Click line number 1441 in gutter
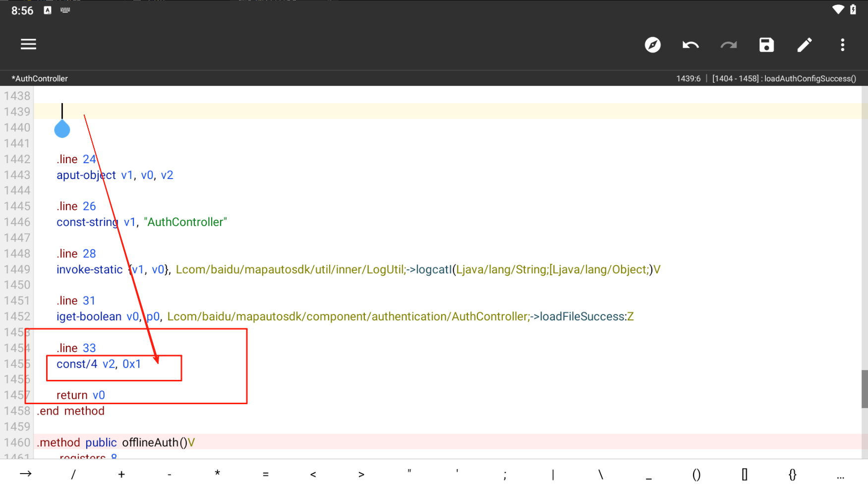Image resolution: width=868 pixels, height=488 pixels. click(x=17, y=143)
